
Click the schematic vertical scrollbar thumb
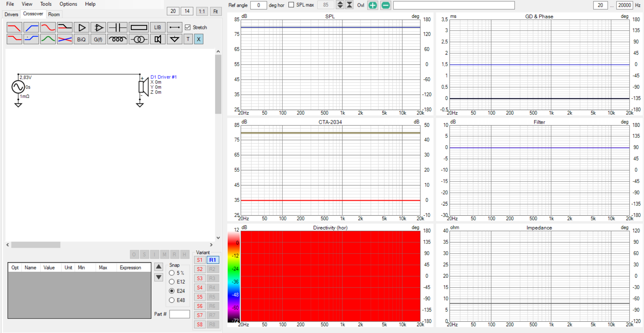[x=218, y=85]
